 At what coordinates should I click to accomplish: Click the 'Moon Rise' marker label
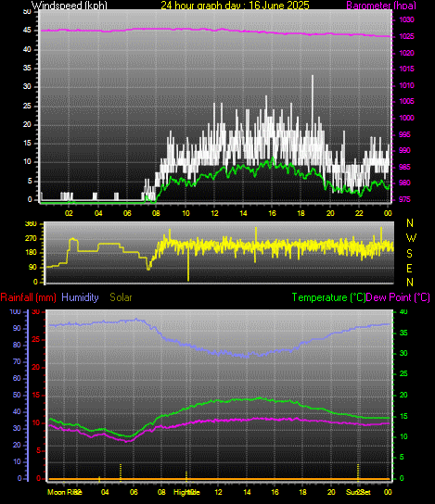(65, 492)
